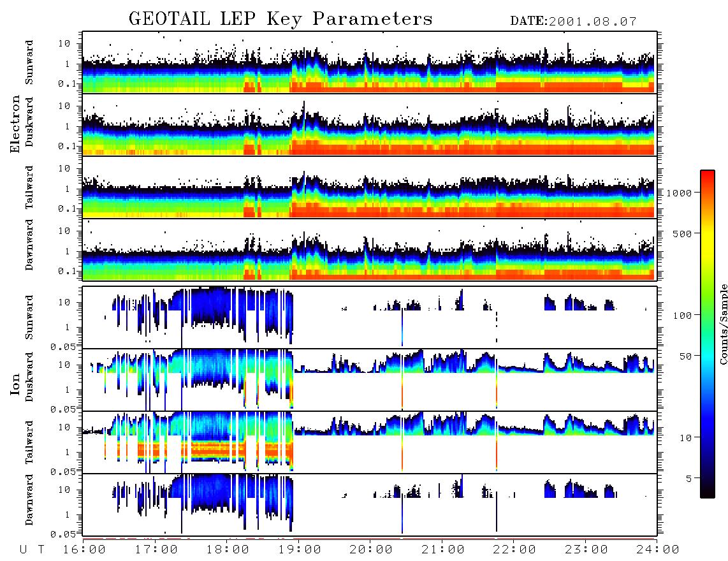Click the Ion Tailward spectrogram panel
The width and height of the screenshot is (728, 561).
[x=370, y=442]
